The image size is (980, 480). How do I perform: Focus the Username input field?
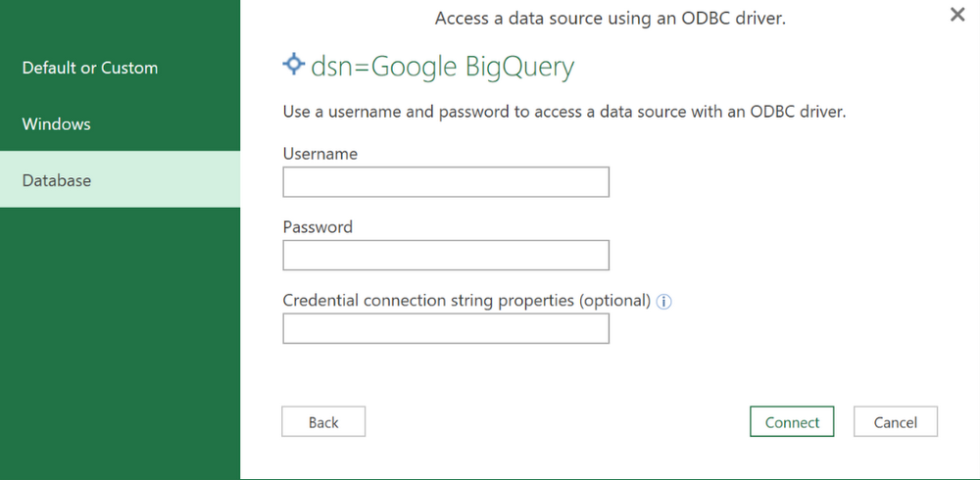click(x=446, y=182)
